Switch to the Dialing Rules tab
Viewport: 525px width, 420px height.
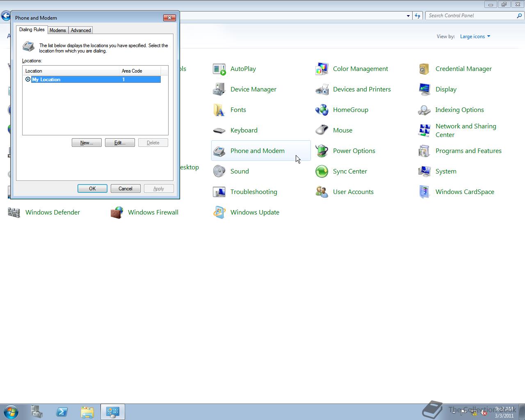tap(32, 30)
